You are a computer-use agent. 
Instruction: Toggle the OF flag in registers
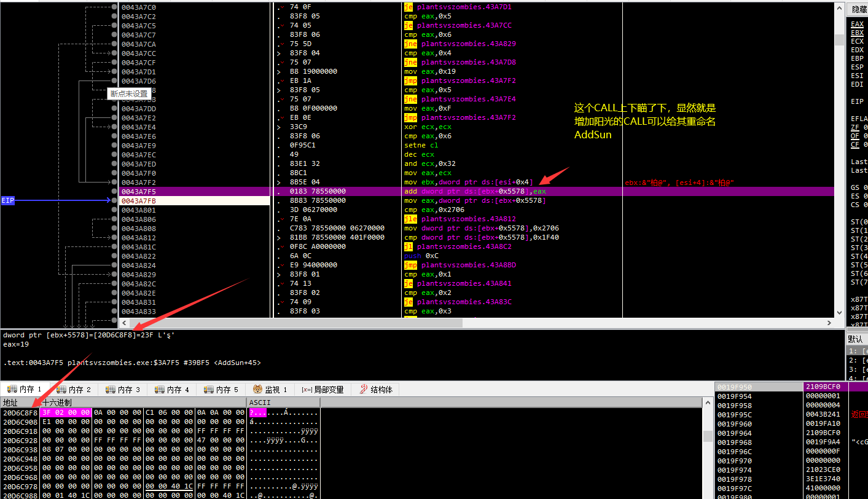click(x=854, y=136)
